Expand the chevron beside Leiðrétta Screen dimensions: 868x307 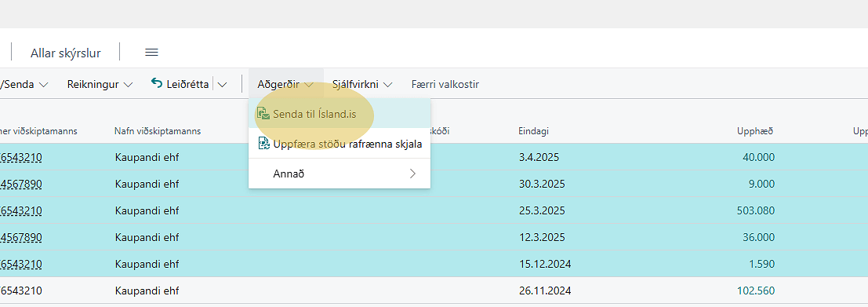[x=222, y=85]
